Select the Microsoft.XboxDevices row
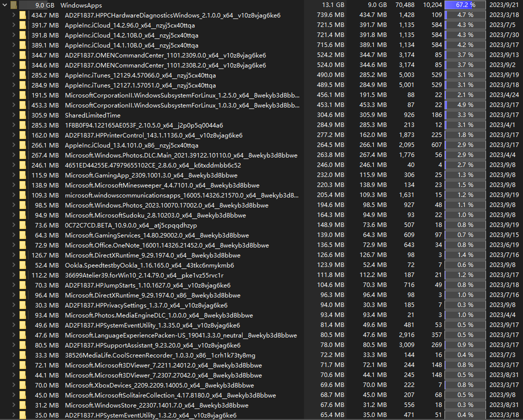 [261, 385]
